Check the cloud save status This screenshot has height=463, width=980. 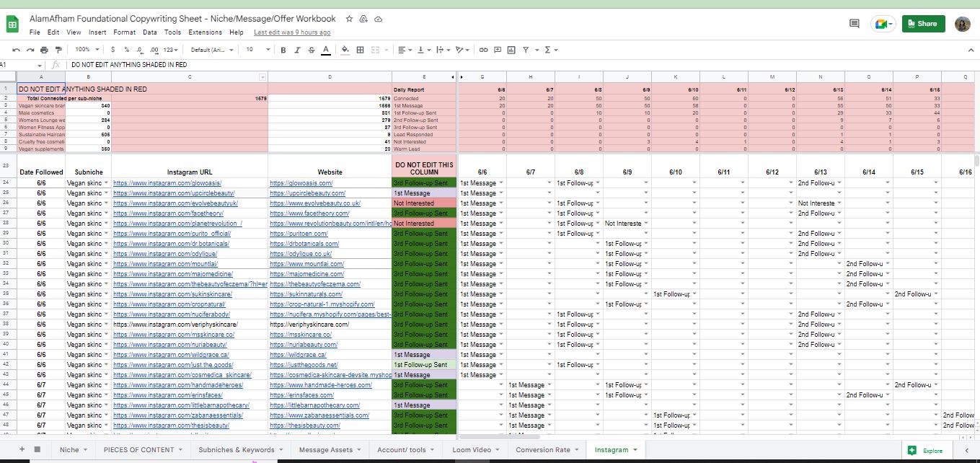pos(379,19)
